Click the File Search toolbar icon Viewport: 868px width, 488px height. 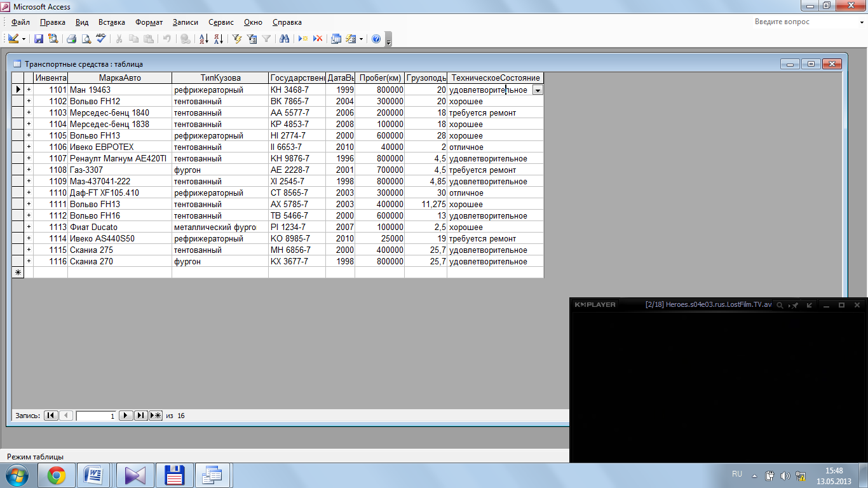click(53, 39)
